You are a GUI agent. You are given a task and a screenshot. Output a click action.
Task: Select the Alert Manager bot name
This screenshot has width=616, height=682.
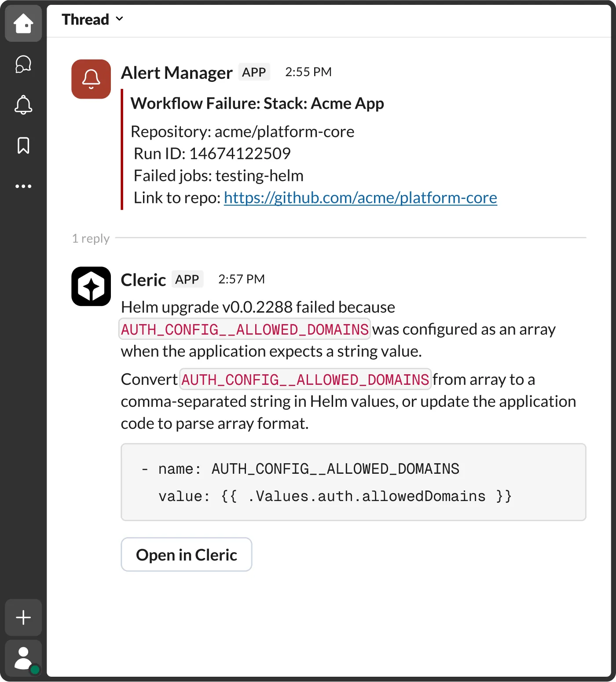[x=176, y=73]
